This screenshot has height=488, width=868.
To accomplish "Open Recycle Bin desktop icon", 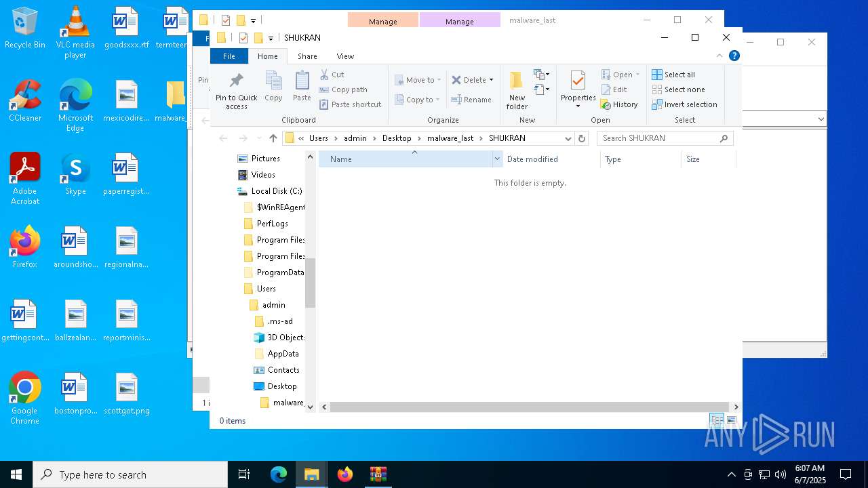I will pyautogui.click(x=24, y=28).
